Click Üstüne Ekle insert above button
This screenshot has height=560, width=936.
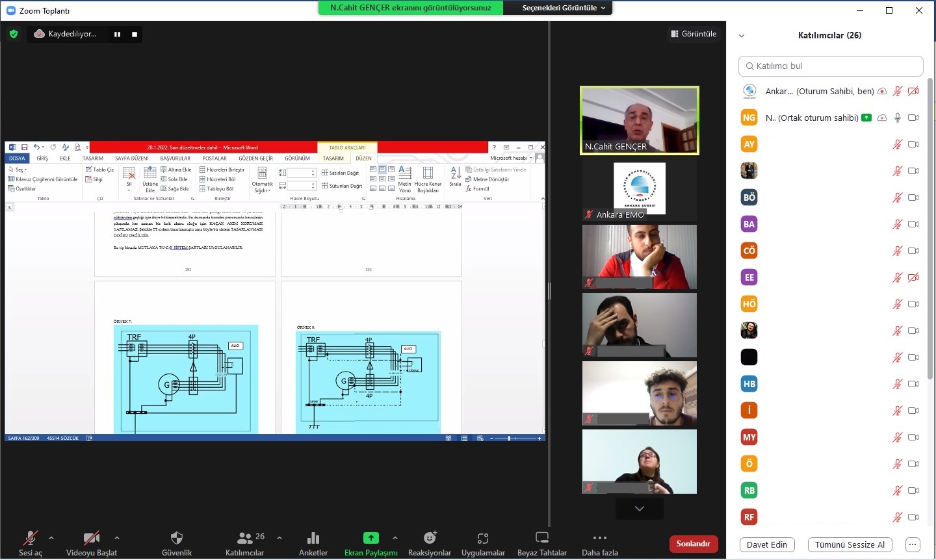pyautogui.click(x=150, y=180)
